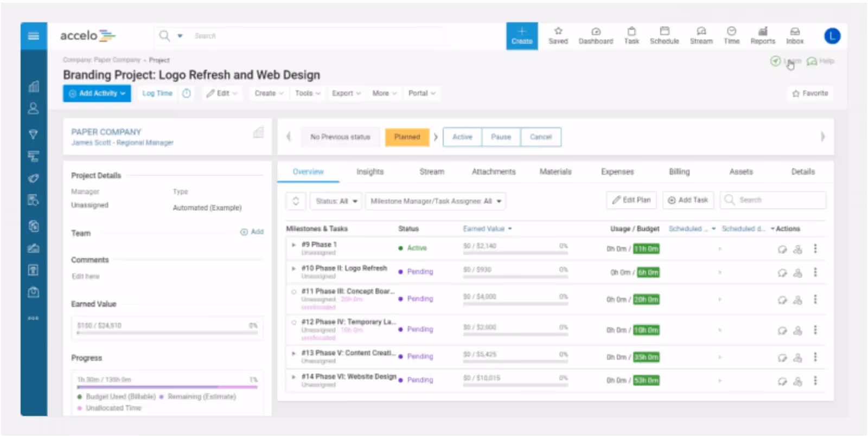868x436 pixels.
Task: Open the Status: All filter dropdown
Action: coord(336,201)
